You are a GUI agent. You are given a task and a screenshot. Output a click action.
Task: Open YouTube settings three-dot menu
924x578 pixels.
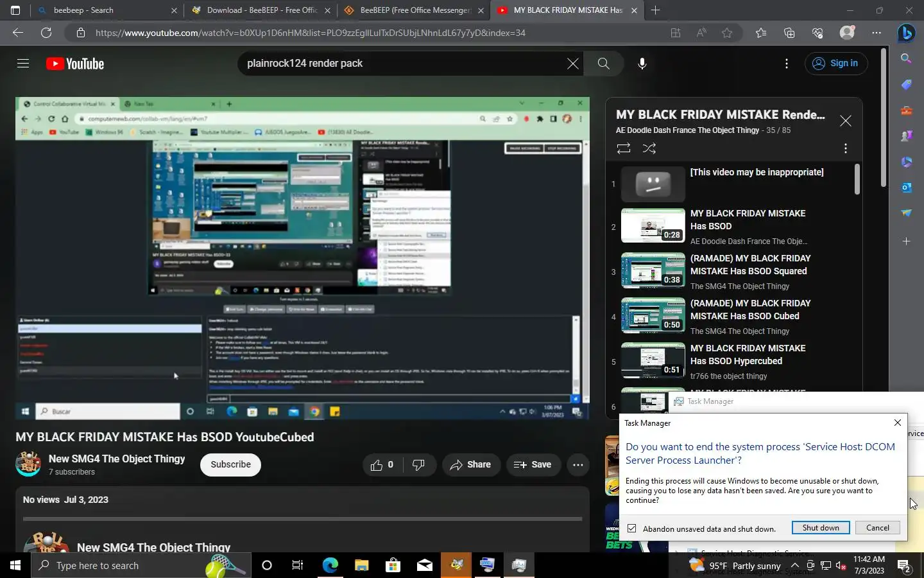786,64
